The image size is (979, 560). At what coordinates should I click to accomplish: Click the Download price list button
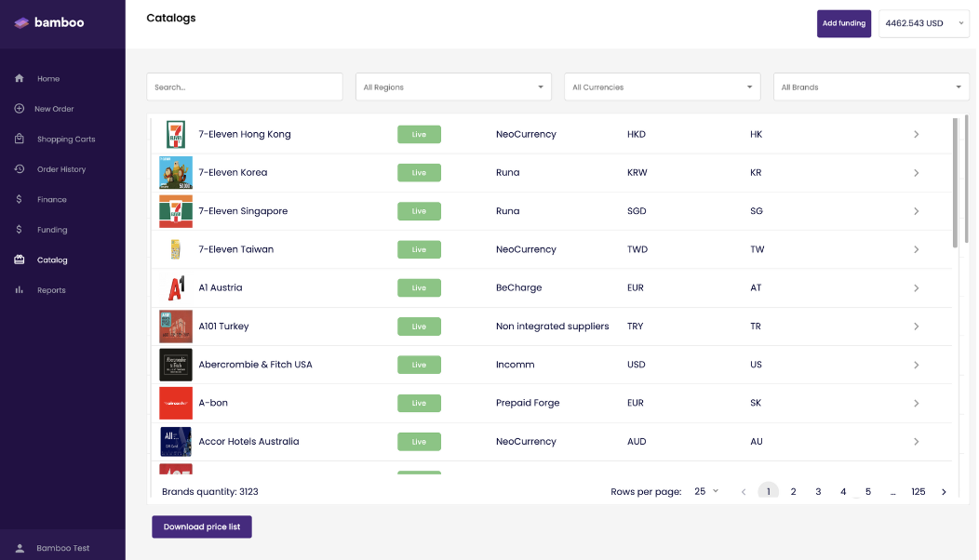[202, 527]
